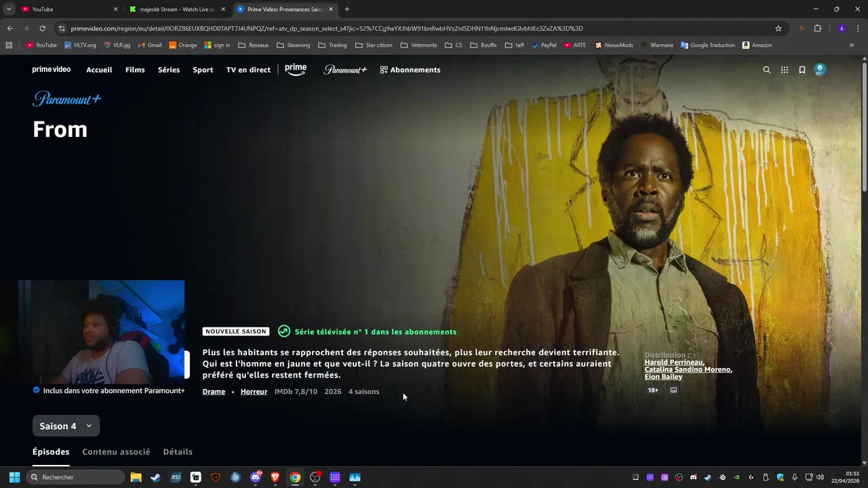Open Chrome apps shortcut in bookmarks bar
Screen dimensions: 868x488
(x=9, y=45)
